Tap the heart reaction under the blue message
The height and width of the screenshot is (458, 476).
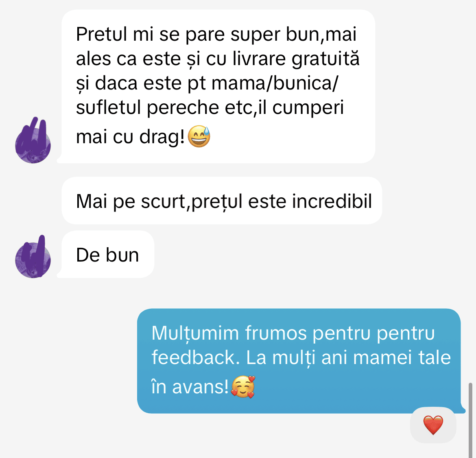click(433, 425)
